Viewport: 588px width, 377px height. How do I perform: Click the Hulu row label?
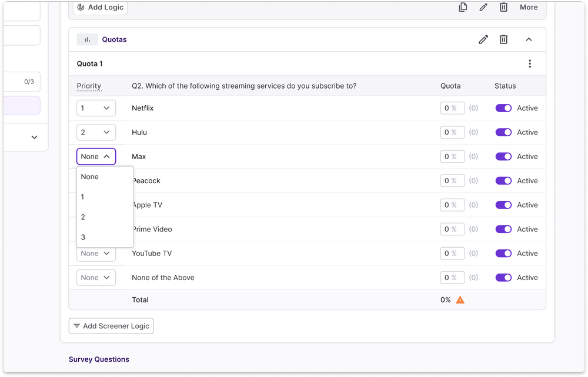[139, 132]
